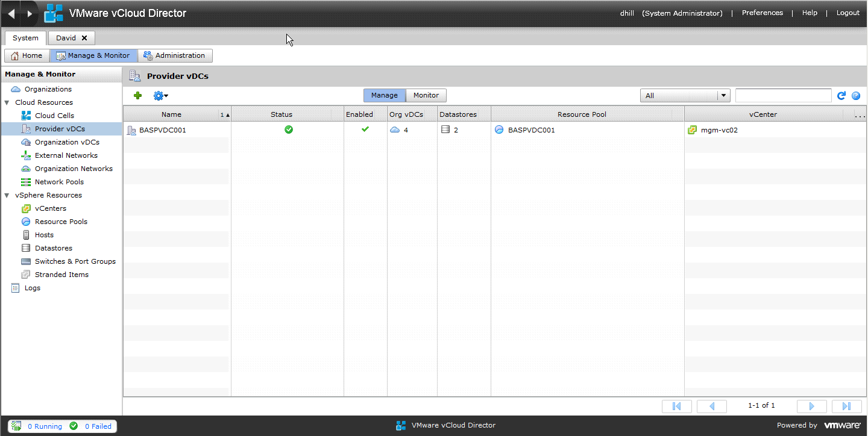Click the back navigation arrow
This screenshot has width=868, height=436.
pyautogui.click(x=11, y=13)
